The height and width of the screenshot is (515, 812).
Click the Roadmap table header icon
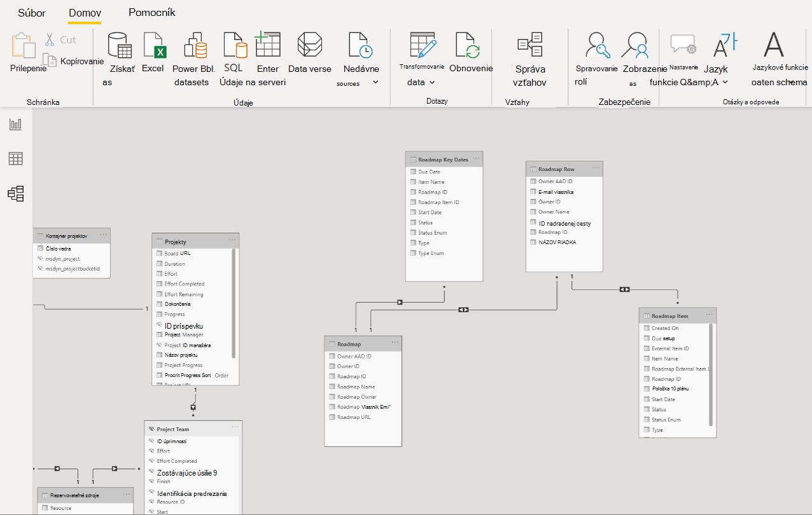332,344
